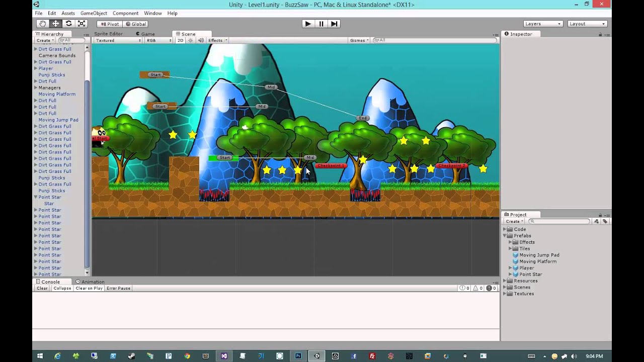This screenshot has height=362, width=644.
Task: Click the Pause button
Action: [x=320, y=24]
